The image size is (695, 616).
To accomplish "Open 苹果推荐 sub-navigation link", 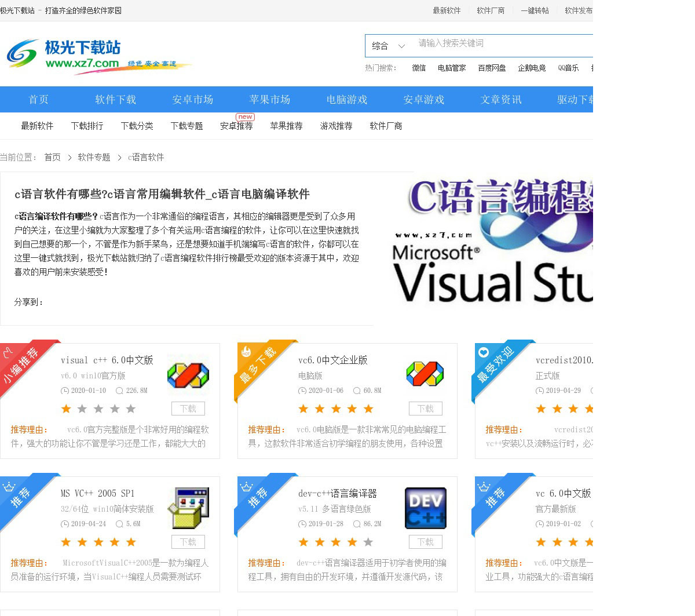I will pyautogui.click(x=286, y=126).
